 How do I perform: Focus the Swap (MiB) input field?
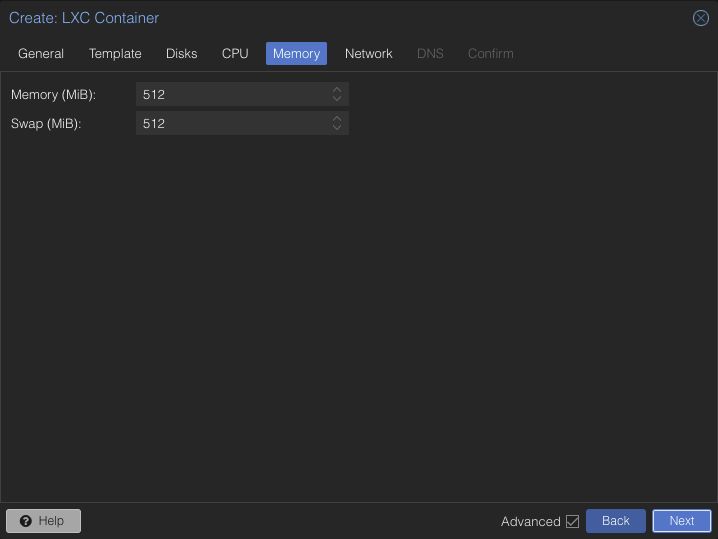tap(230, 124)
